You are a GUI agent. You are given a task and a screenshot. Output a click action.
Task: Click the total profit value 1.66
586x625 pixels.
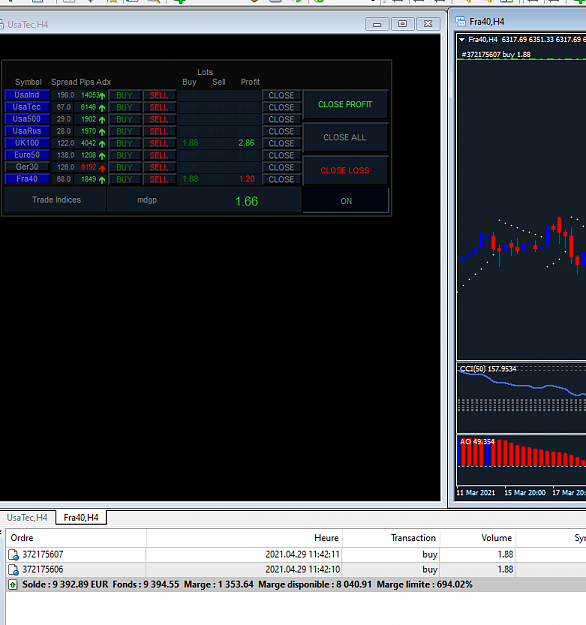pyautogui.click(x=246, y=201)
